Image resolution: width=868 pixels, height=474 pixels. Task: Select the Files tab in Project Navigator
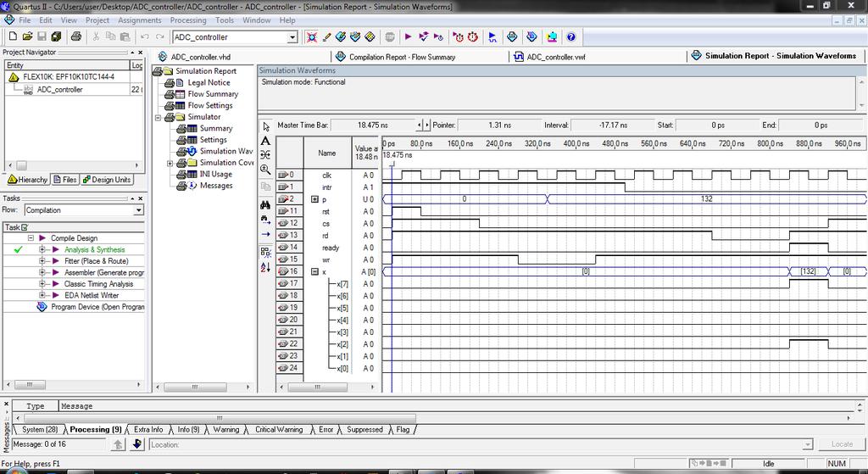pyautogui.click(x=65, y=180)
